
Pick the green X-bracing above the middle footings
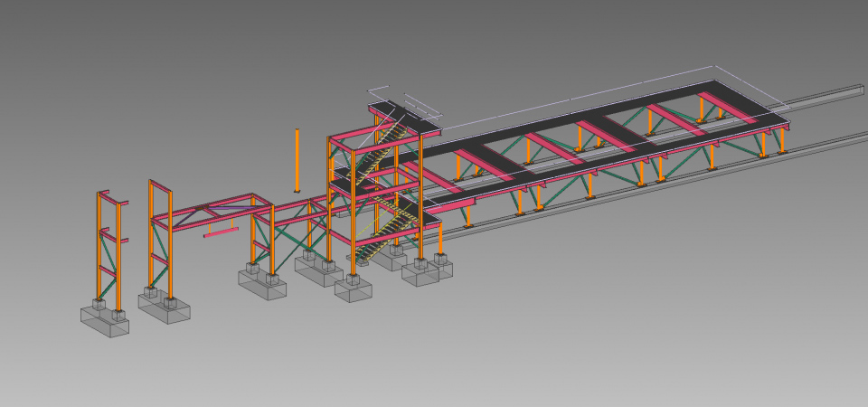click(x=291, y=237)
